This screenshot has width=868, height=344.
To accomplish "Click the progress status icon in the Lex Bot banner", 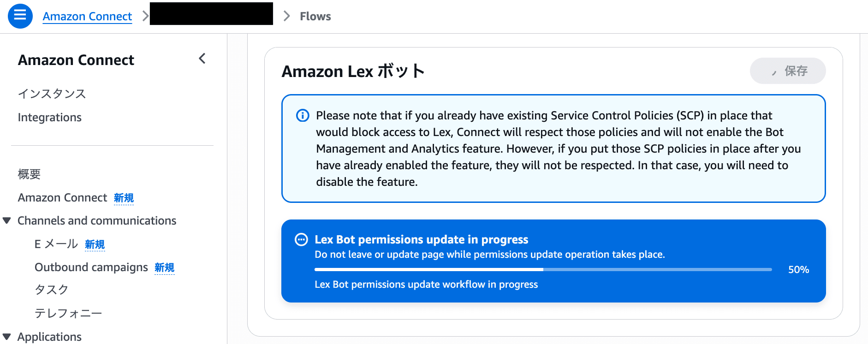I will coord(301,240).
